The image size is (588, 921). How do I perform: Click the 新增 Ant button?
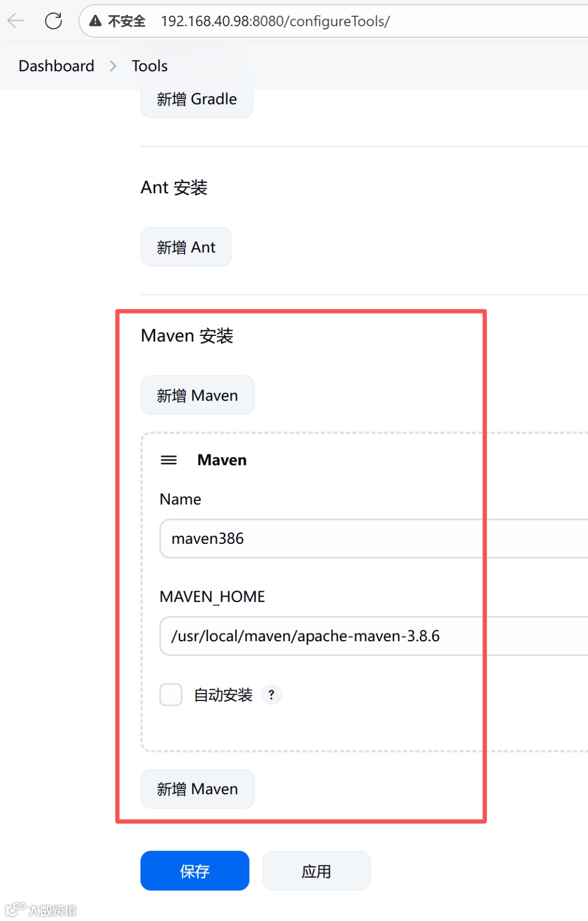point(186,247)
